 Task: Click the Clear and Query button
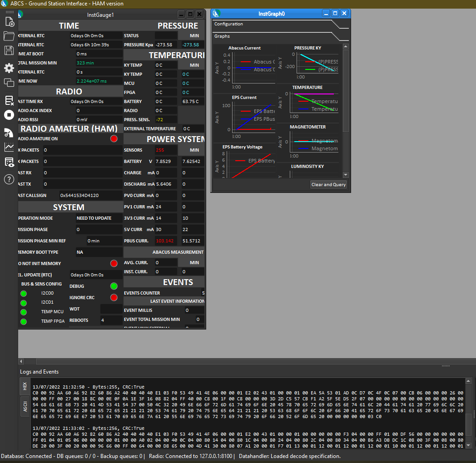pos(328,184)
